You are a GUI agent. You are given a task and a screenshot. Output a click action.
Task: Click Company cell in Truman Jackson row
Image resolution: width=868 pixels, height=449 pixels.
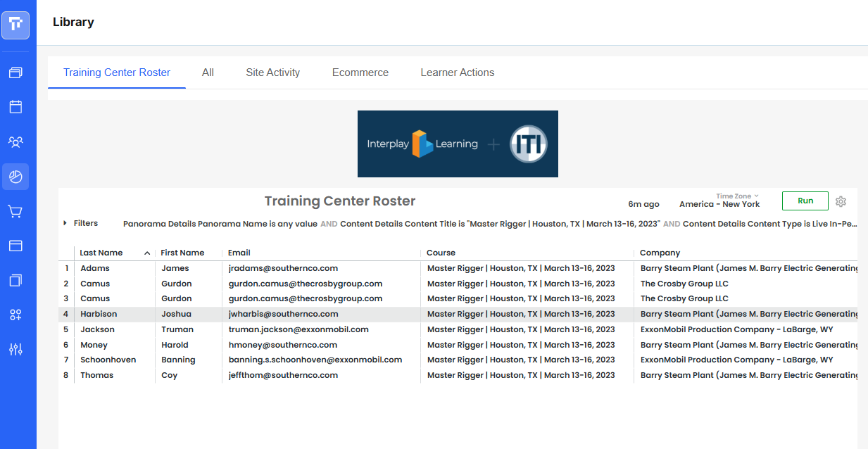[736, 329]
